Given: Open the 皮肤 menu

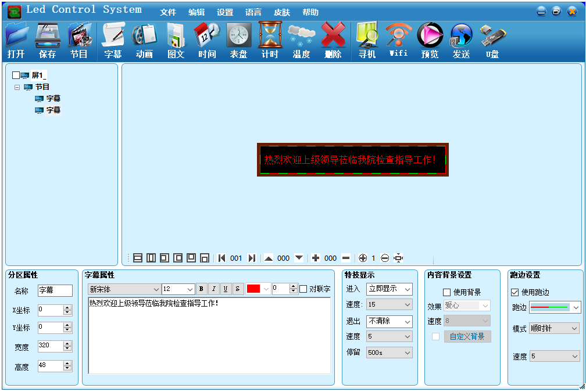Looking at the screenshot, I should 282,12.
